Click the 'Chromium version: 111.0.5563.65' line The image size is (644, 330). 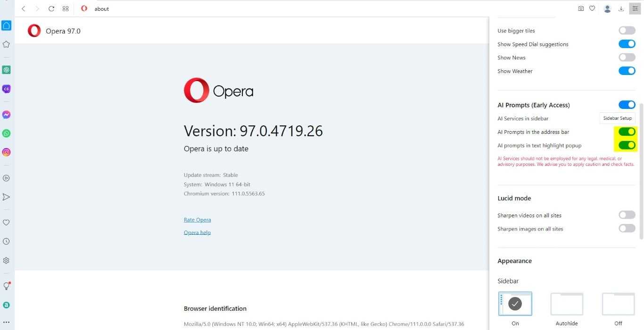tap(224, 194)
